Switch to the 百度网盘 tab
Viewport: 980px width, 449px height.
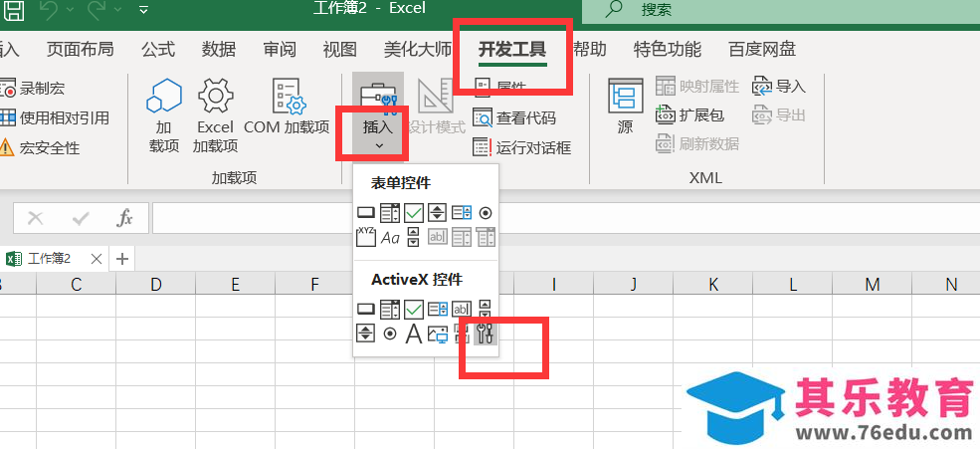[762, 49]
